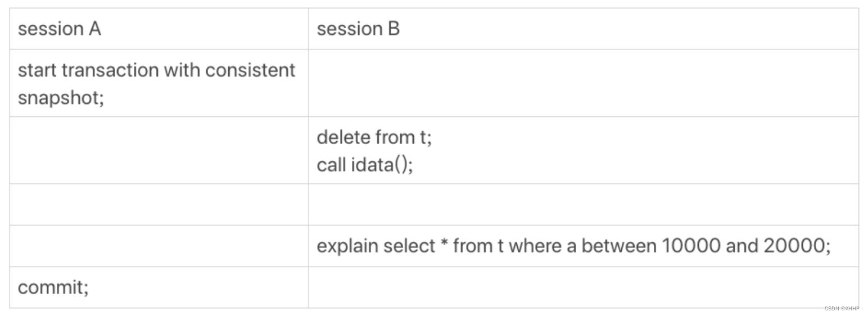Click the "commit;" statement in session A
The width and height of the screenshot is (868, 316).
click(53, 287)
